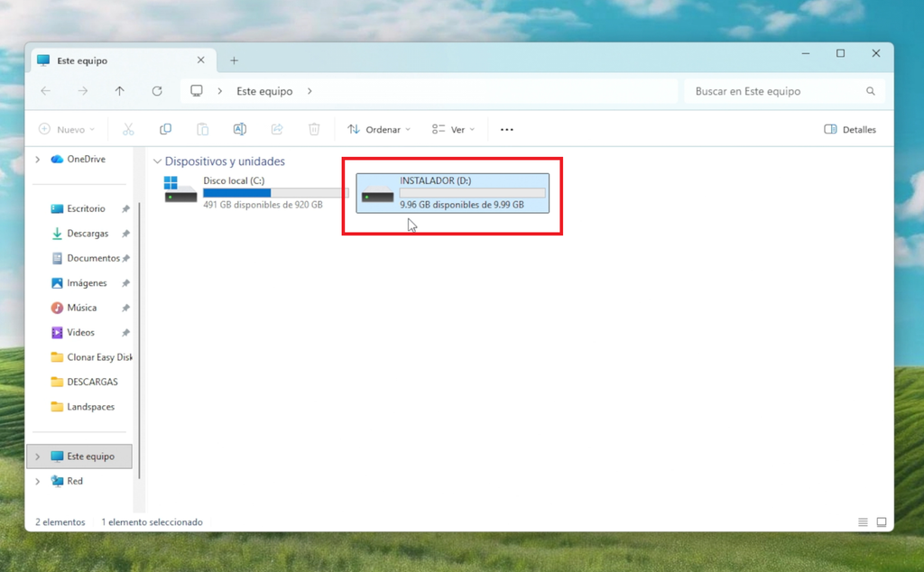
Task: Expand the Este equipo tree node
Action: 38,456
